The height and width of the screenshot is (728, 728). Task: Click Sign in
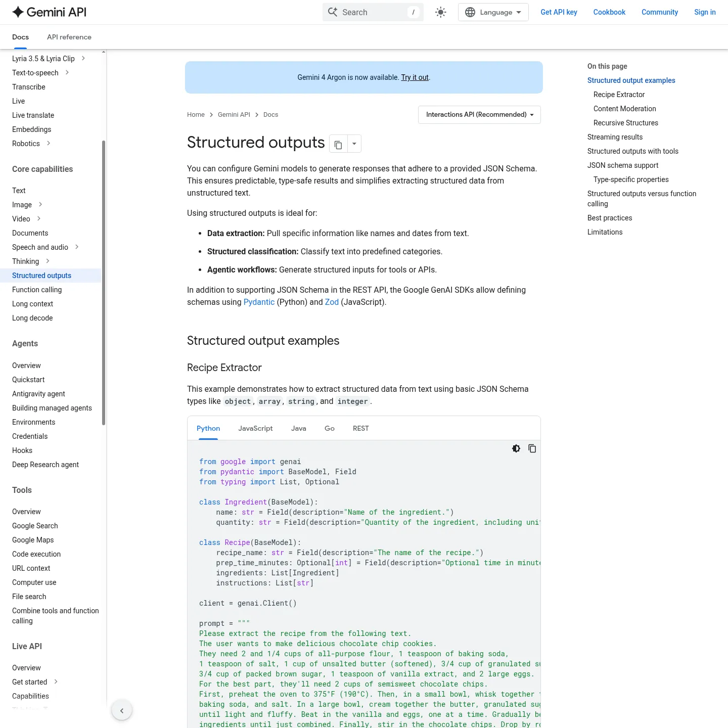click(x=705, y=12)
